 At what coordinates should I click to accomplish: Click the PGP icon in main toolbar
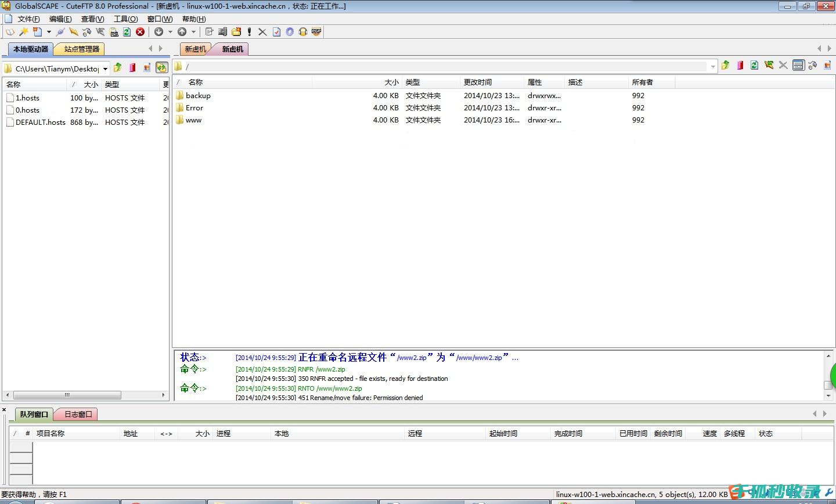point(316,32)
